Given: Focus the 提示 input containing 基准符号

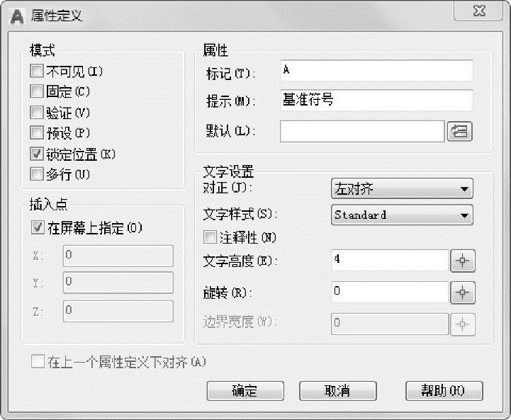Looking at the screenshot, I should (376, 101).
